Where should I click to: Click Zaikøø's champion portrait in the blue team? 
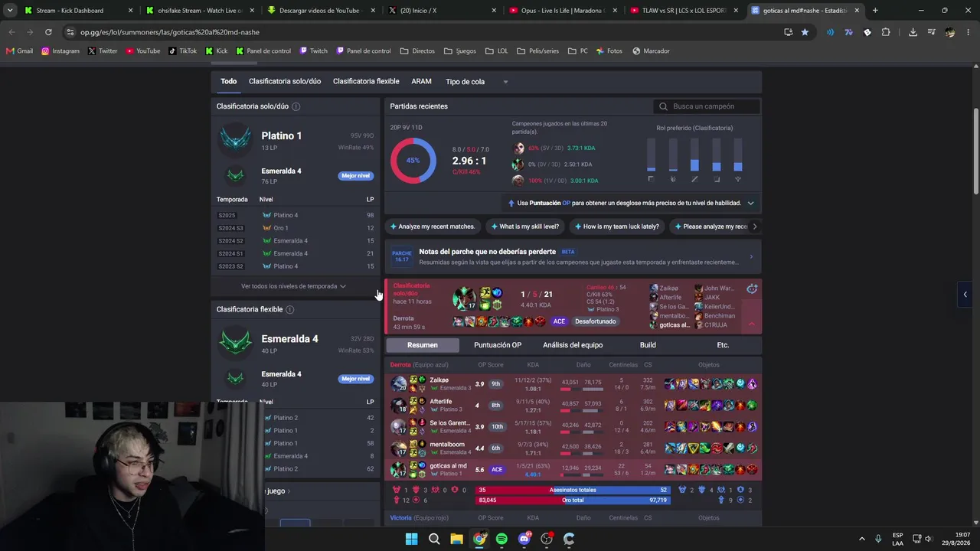(x=398, y=383)
